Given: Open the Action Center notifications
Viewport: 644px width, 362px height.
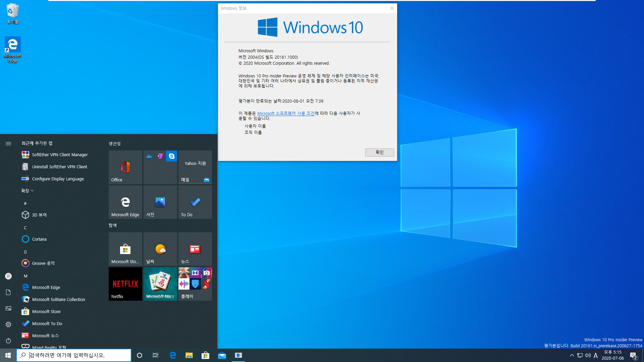Looking at the screenshot, I should click(x=633, y=355).
